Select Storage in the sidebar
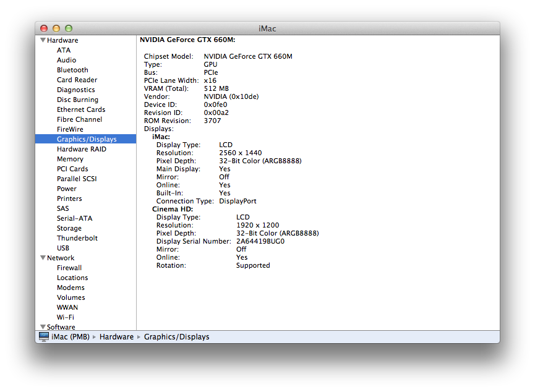 [x=69, y=228]
